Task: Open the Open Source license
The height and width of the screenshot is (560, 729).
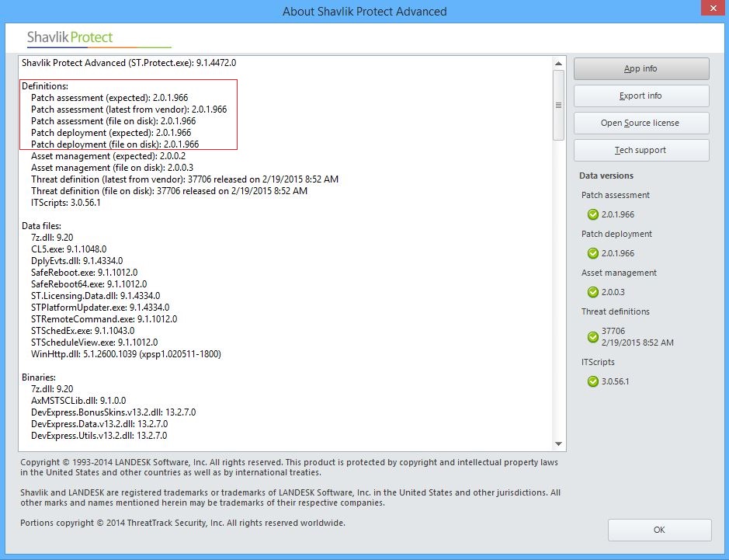Action: [x=640, y=123]
